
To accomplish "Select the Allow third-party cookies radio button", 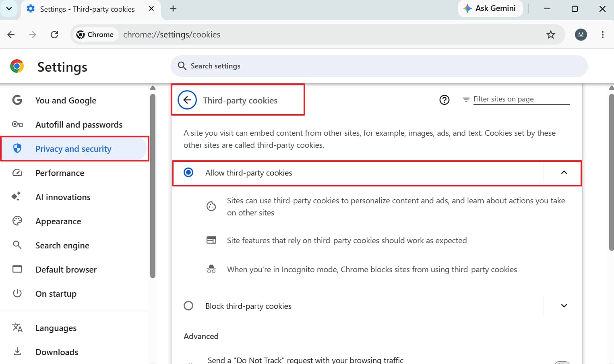I will [188, 173].
